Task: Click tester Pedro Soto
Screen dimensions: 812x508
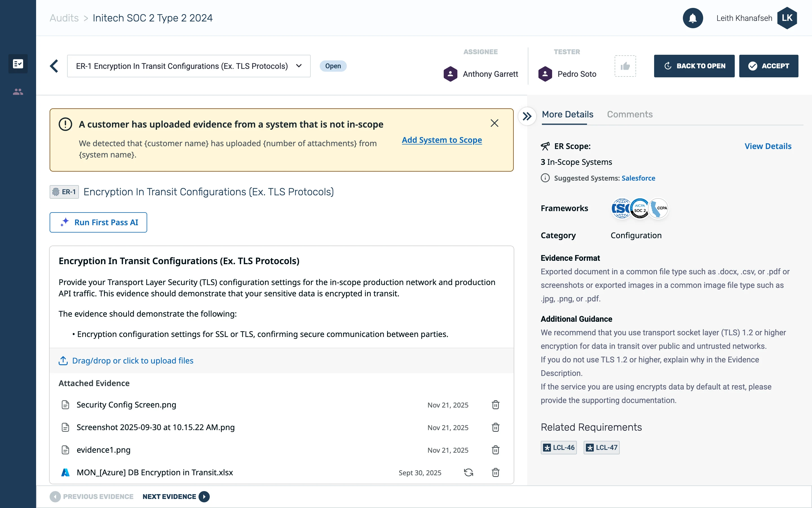Action: point(567,74)
